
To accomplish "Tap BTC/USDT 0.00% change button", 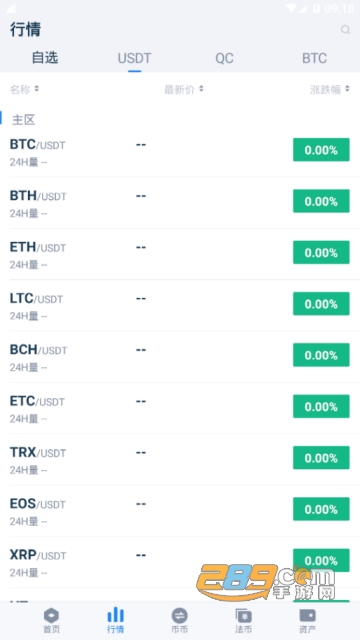I will point(321,150).
